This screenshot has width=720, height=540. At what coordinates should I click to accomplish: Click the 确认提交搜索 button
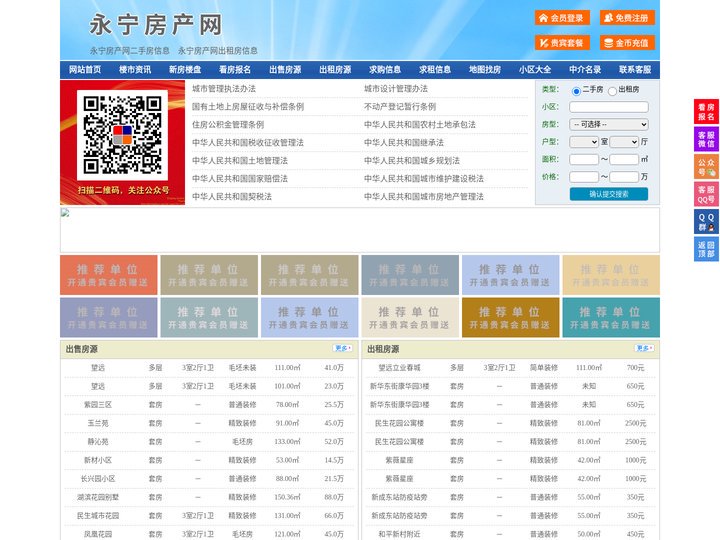click(609, 194)
